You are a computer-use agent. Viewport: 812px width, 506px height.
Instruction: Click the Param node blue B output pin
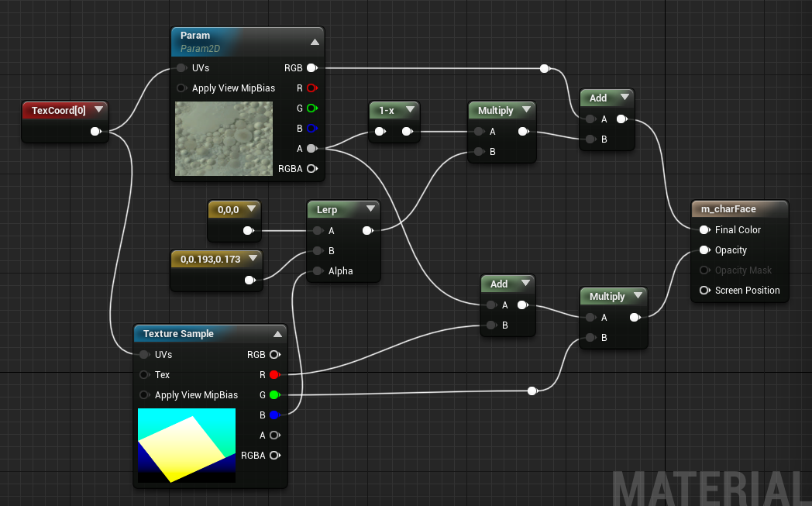(x=311, y=129)
